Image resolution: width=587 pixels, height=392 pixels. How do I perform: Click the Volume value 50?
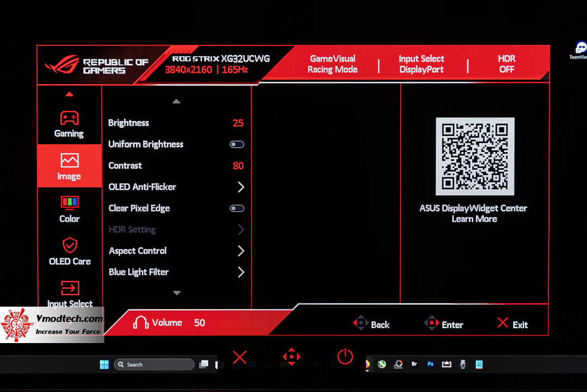199,323
